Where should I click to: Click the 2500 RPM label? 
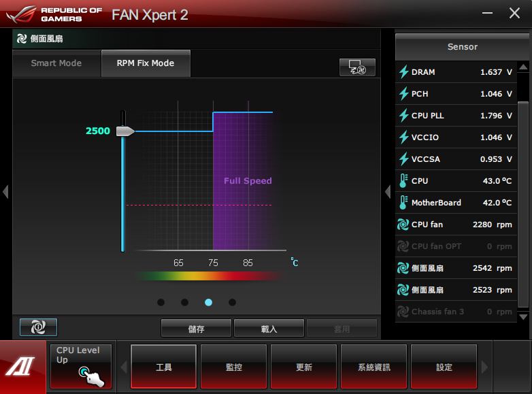pos(98,131)
